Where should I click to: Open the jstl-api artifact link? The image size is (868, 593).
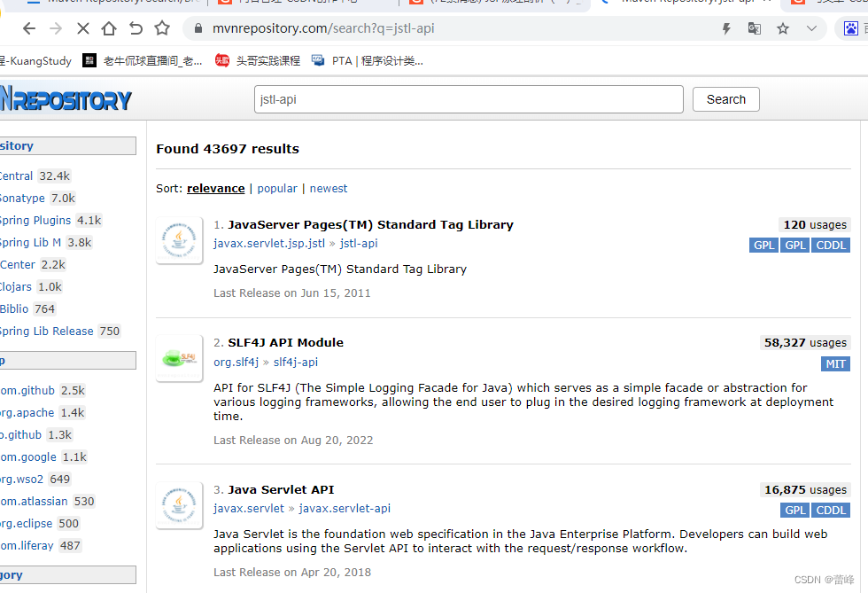click(359, 243)
